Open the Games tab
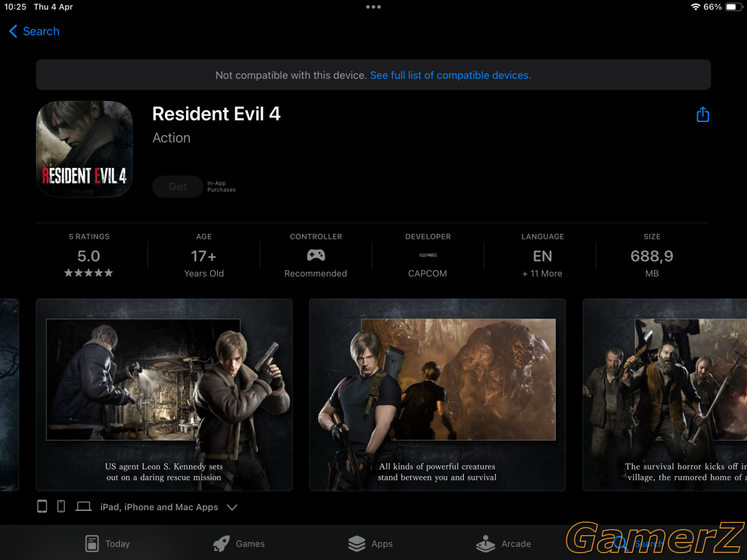Screen dimensions: 747x560 (239, 543)
